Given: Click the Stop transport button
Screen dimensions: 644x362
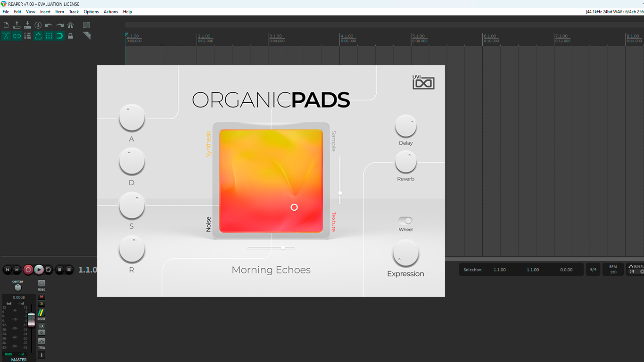Looking at the screenshot, I should coord(59,270).
